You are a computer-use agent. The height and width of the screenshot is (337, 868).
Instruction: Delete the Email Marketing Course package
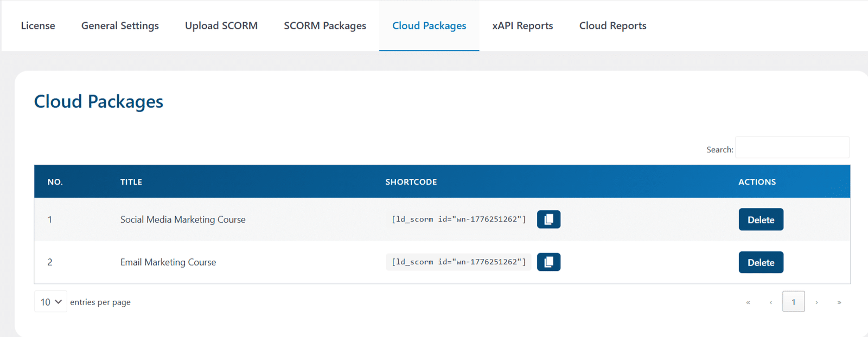tap(761, 262)
